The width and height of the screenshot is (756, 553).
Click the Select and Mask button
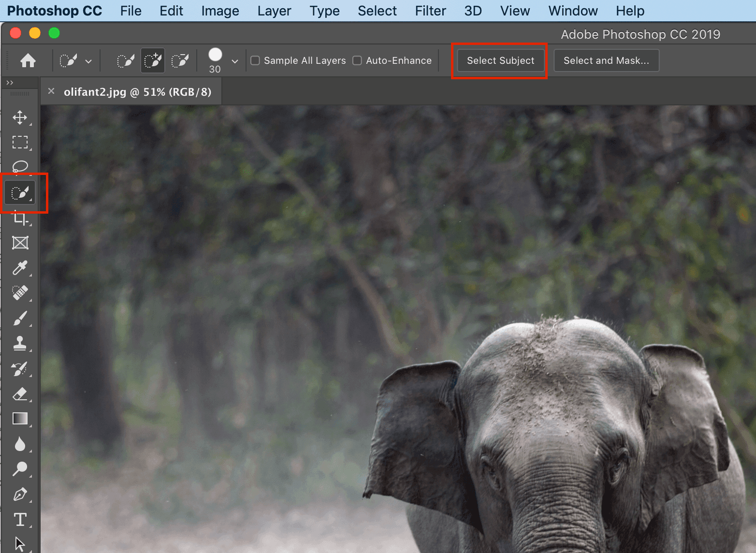606,60
